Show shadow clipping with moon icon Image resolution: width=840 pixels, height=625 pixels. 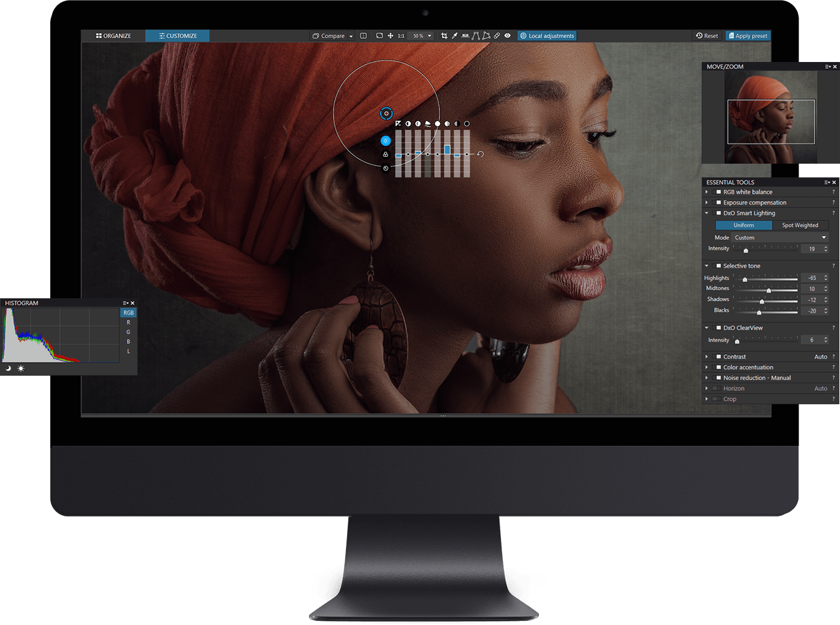coord(9,368)
